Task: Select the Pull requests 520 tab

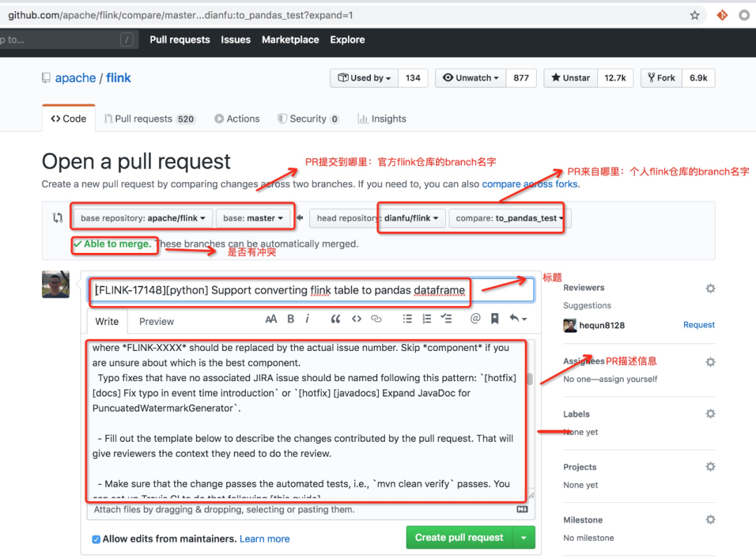Action: (x=150, y=118)
